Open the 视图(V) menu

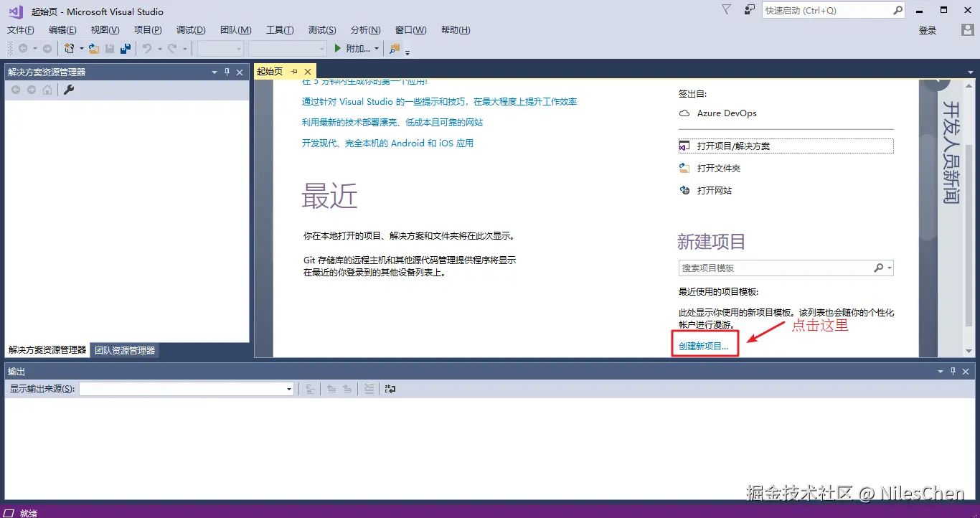(105, 30)
